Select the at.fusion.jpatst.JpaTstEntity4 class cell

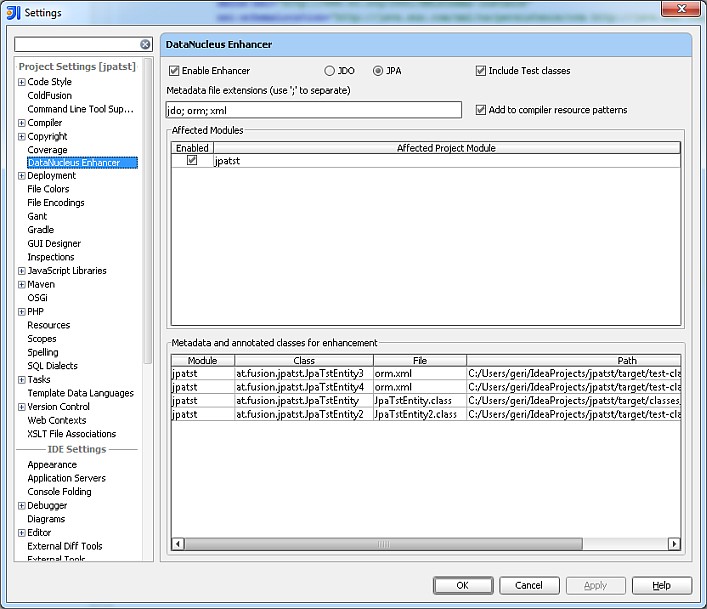click(x=304, y=387)
